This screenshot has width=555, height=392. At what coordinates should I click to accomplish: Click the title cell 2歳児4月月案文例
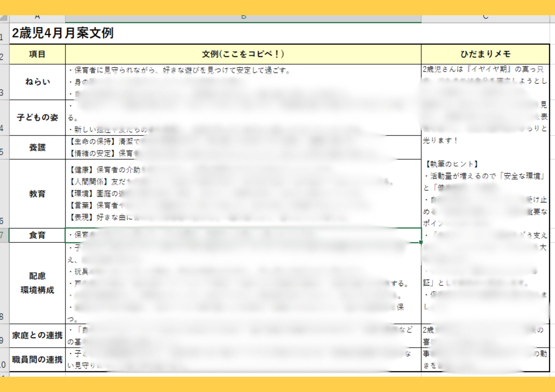coord(63,33)
